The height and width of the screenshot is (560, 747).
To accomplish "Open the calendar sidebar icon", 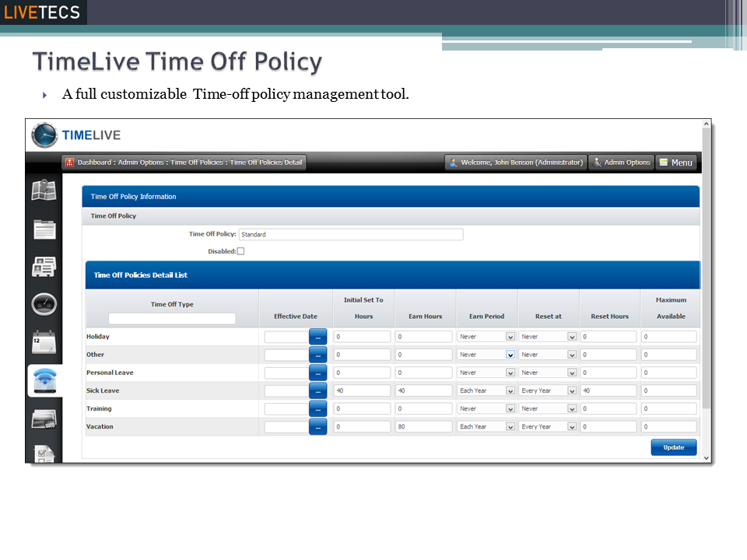I will (x=44, y=342).
